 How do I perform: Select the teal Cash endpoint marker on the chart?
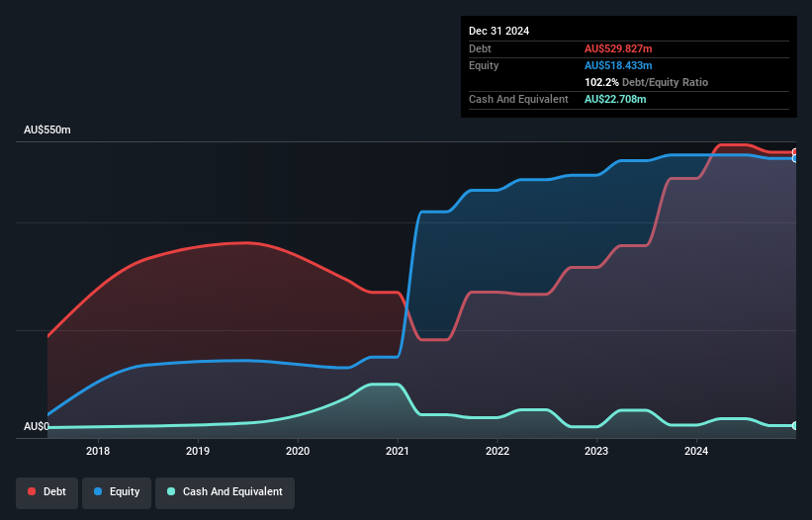point(795,425)
